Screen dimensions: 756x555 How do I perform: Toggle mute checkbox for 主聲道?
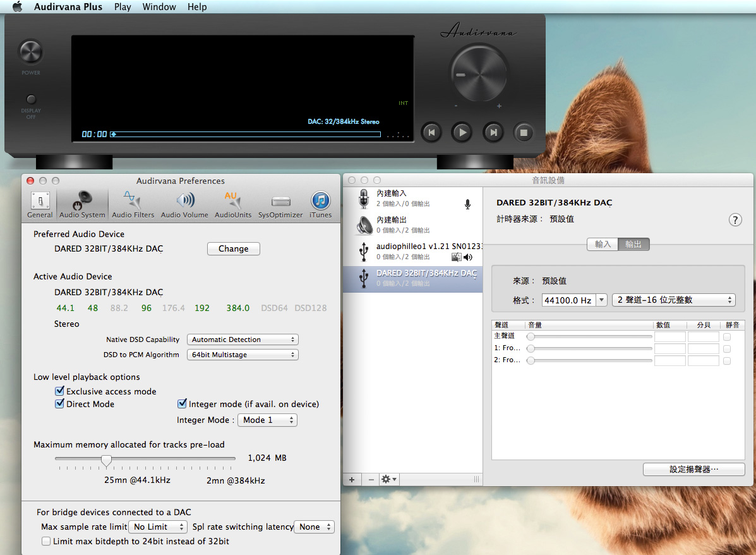(727, 336)
